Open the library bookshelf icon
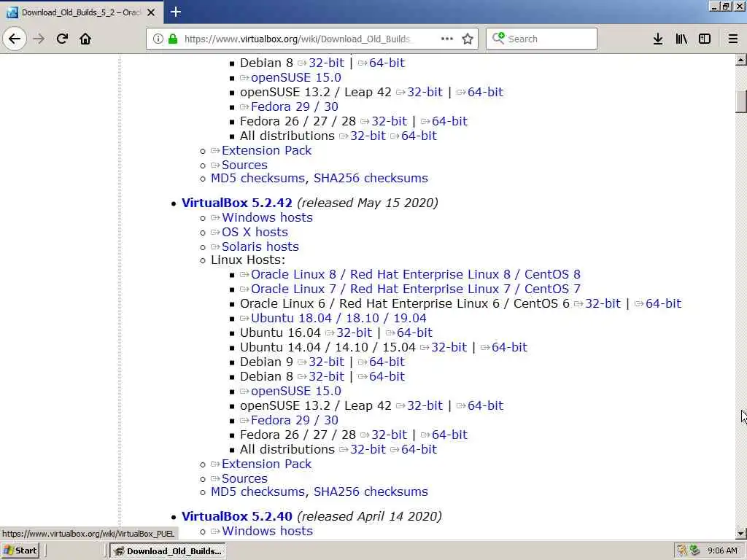 (x=681, y=39)
